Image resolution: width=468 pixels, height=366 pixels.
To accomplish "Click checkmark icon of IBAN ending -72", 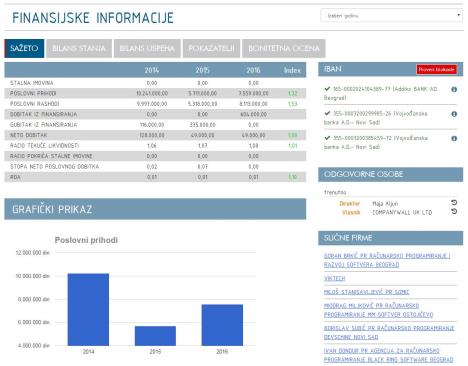I will tap(327, 138).
